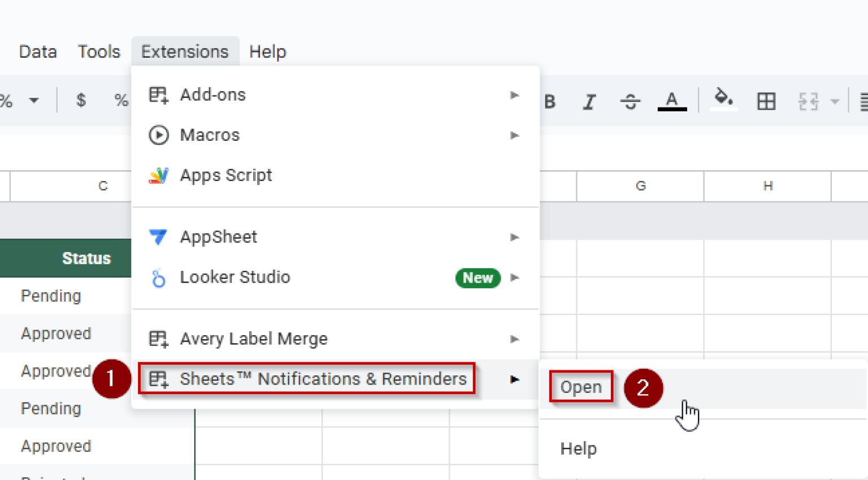This screenshot has width=868, height=480.
Task: Open the number format dropdown arrow
Action: pyautogui.click(x=34, y=100)
